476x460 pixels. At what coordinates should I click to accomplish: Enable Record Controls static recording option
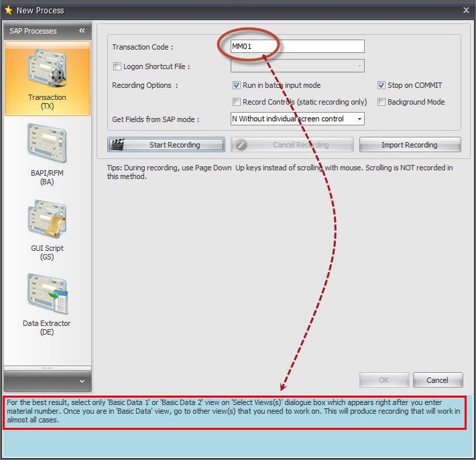pos(237,102)
